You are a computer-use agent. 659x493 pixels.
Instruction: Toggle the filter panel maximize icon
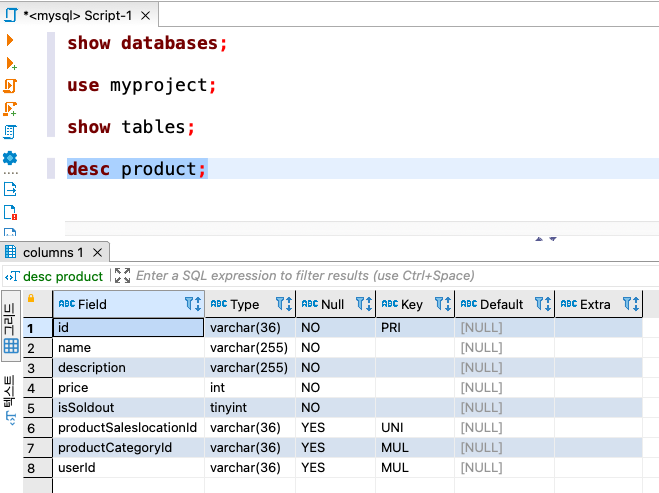click(122, 276)
